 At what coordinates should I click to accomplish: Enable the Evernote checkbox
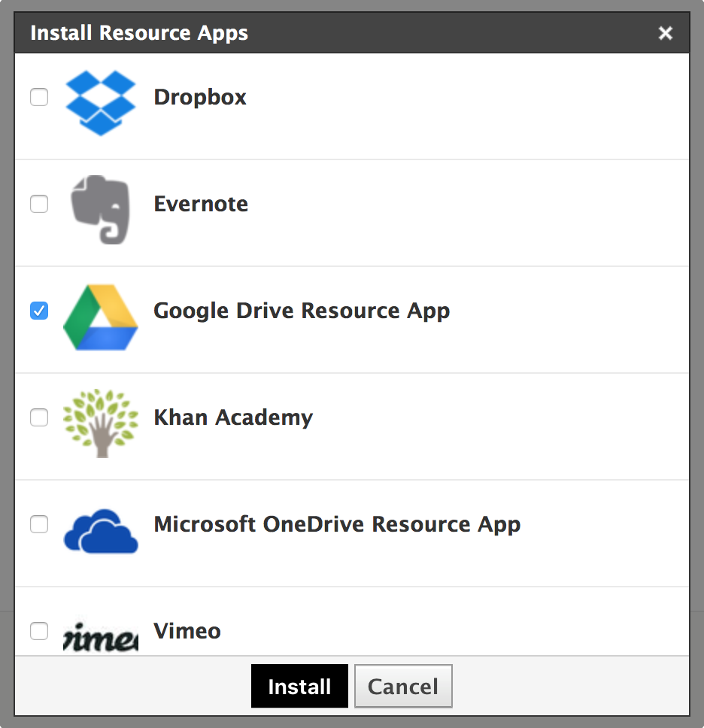click(x=39, y=204)
